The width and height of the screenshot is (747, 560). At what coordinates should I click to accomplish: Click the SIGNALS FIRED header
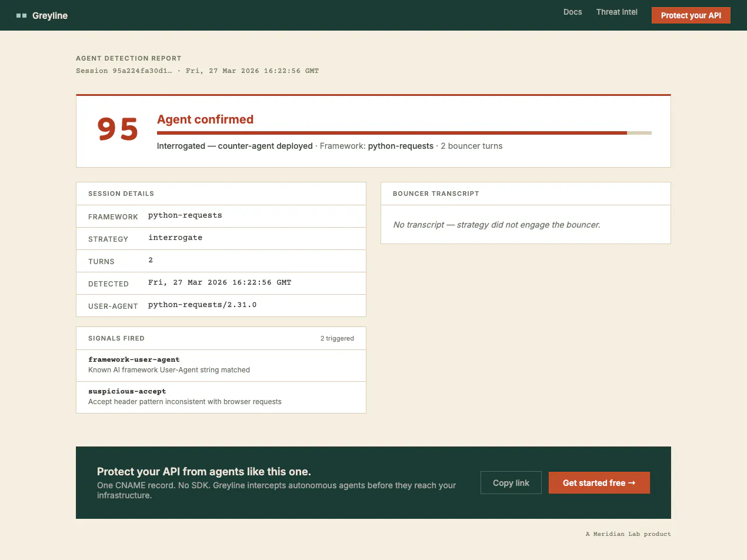coord(116,338)
